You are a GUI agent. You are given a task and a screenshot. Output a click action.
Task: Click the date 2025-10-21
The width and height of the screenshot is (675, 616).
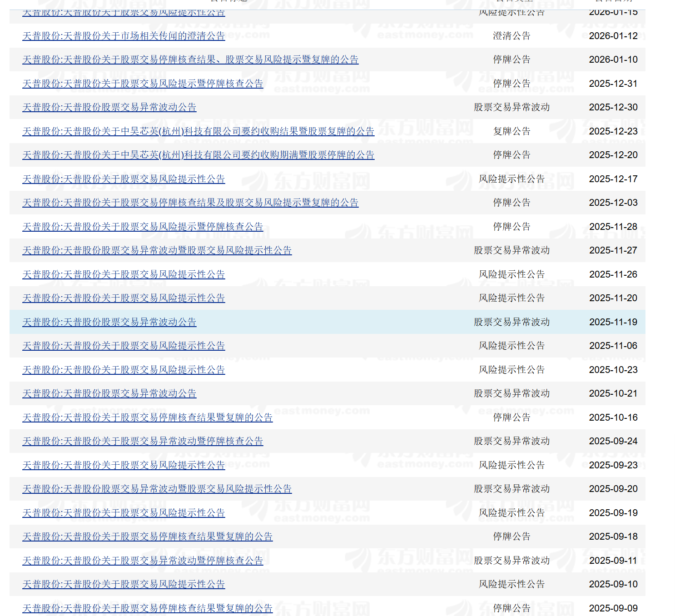[613, 393]
